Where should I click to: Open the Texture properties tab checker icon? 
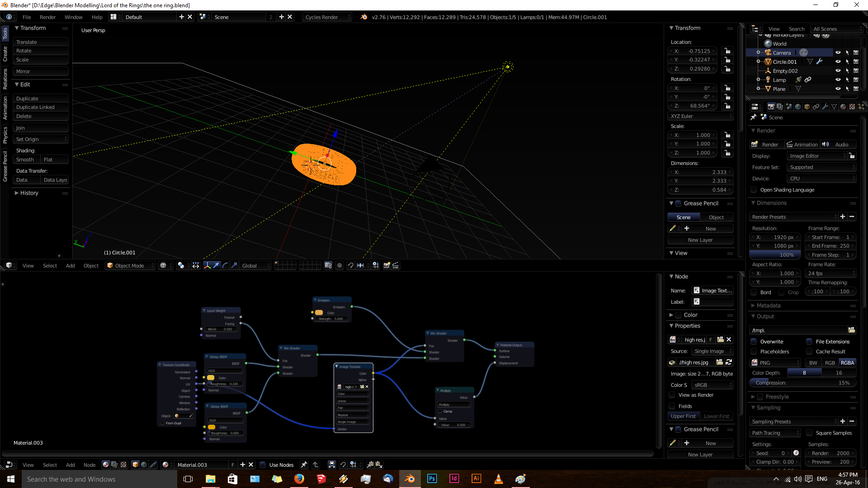coord(852,107)
